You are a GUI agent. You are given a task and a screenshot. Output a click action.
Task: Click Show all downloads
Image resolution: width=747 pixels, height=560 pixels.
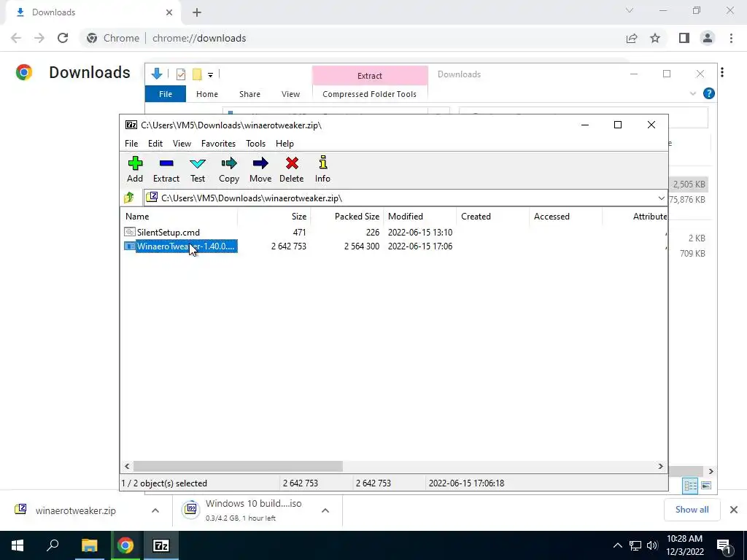[x=692, y=510]
